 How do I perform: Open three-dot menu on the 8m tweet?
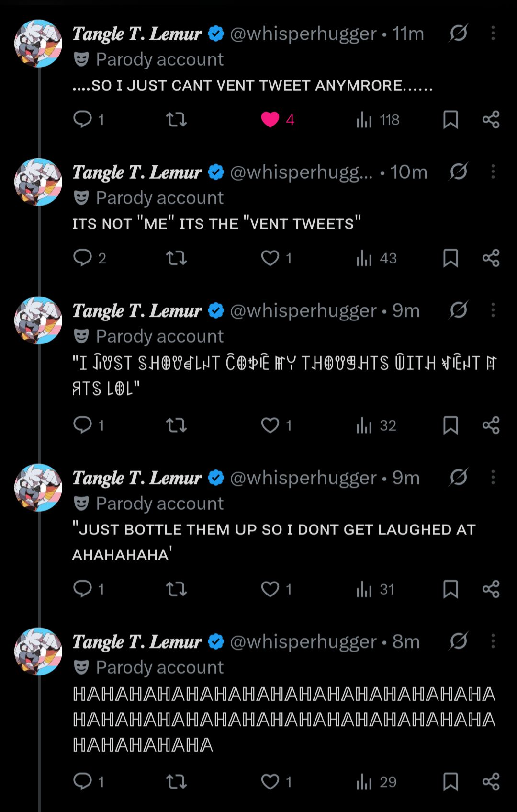tap(493, 641)
